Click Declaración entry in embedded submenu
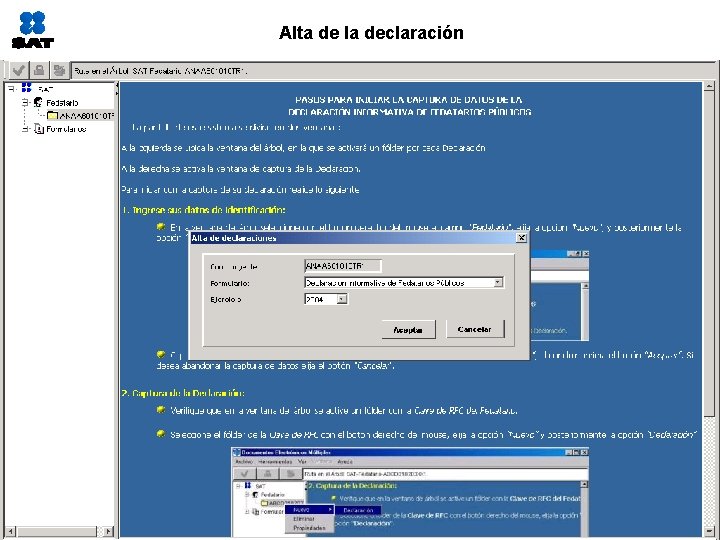720x540 pixels. 358,510
